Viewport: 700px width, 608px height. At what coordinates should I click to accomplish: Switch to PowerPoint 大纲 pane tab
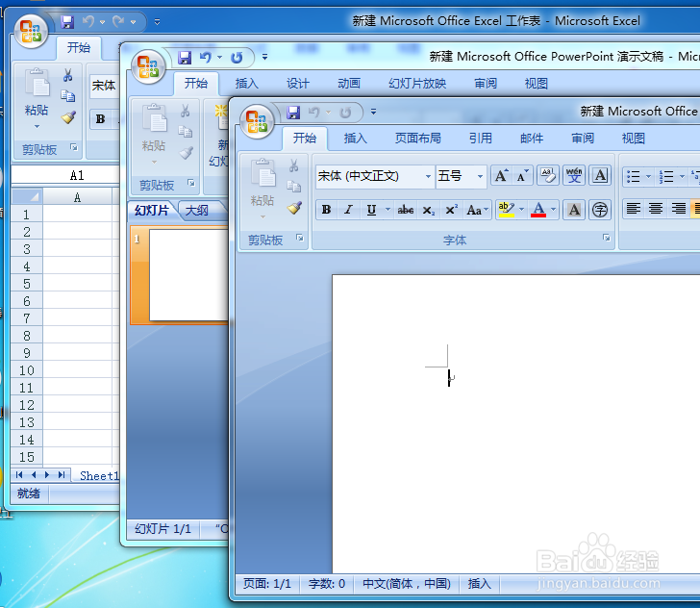[197, 210]
